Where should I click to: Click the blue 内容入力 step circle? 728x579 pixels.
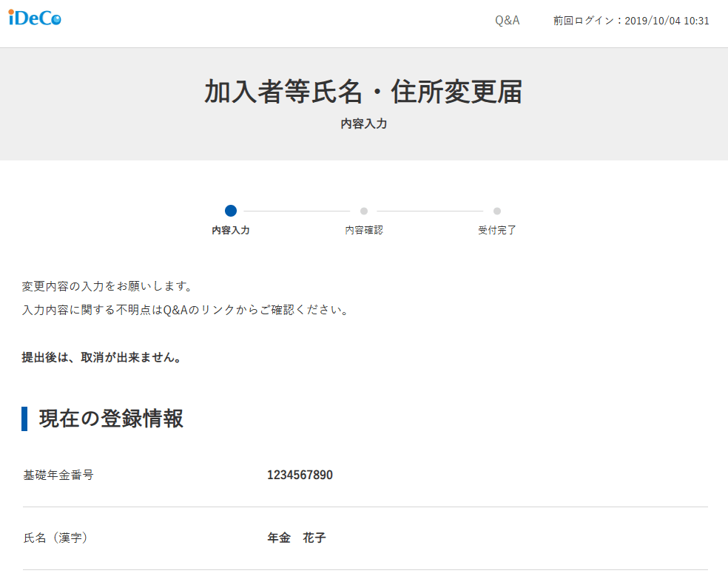pyautogui.click(x=231, y=211)
